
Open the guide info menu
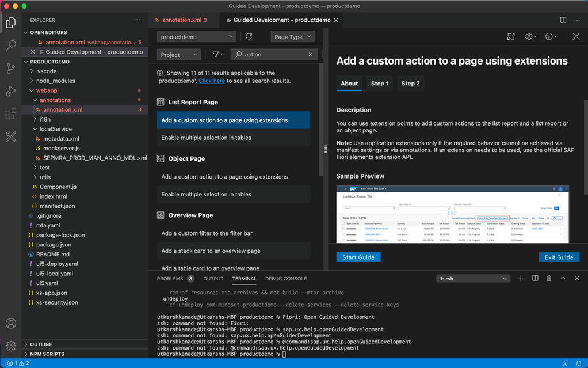pos(551,36)
